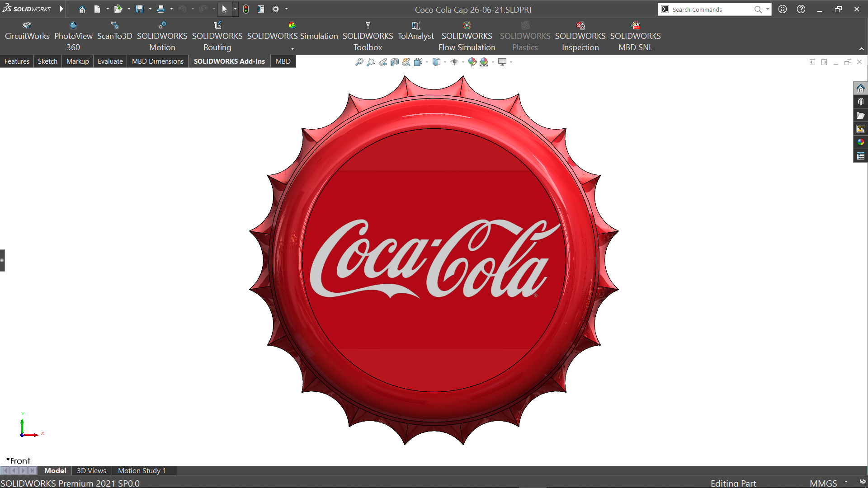Open the Home welcome dialog icon
The height and width of the screenshot is (488, 868).
82,9
